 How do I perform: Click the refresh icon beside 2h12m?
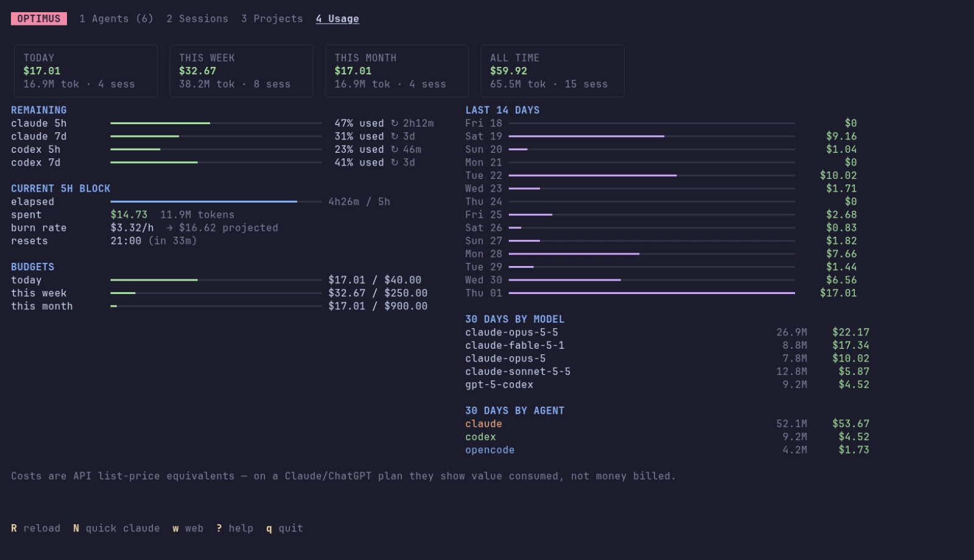pos(394,124)
